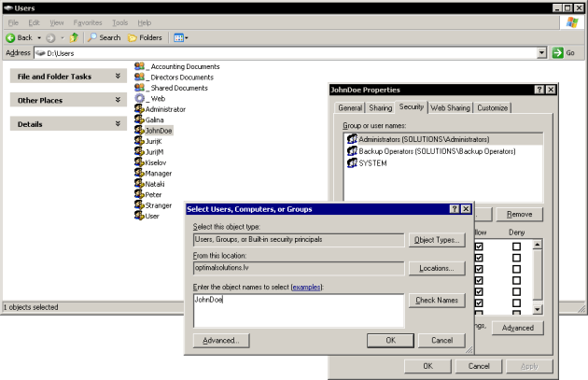Screen dimensions: 588x380
Task: Switch to the Web Sharing tab
Action: pyautogui.click(x=451, y=108)
